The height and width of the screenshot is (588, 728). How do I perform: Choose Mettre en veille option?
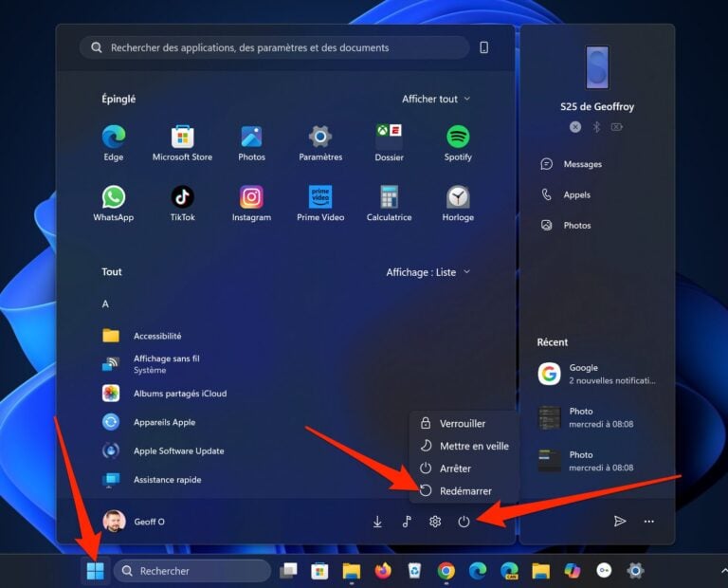(473, 446)
